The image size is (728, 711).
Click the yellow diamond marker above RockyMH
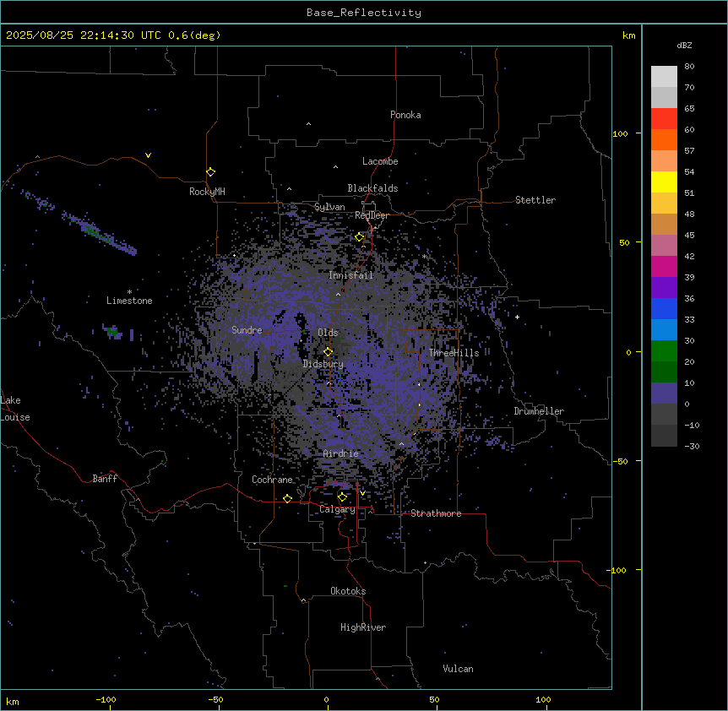coord(211,172)
